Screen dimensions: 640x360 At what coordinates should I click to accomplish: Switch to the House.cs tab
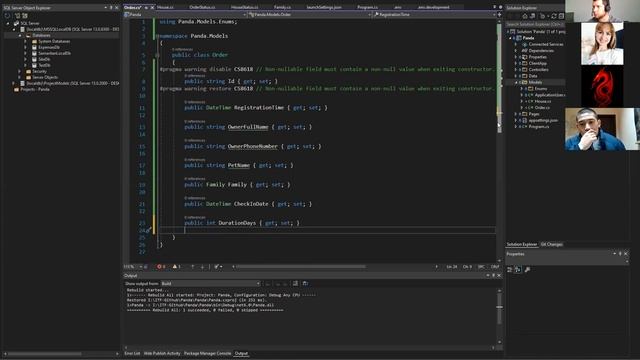(x=165, y=7)
